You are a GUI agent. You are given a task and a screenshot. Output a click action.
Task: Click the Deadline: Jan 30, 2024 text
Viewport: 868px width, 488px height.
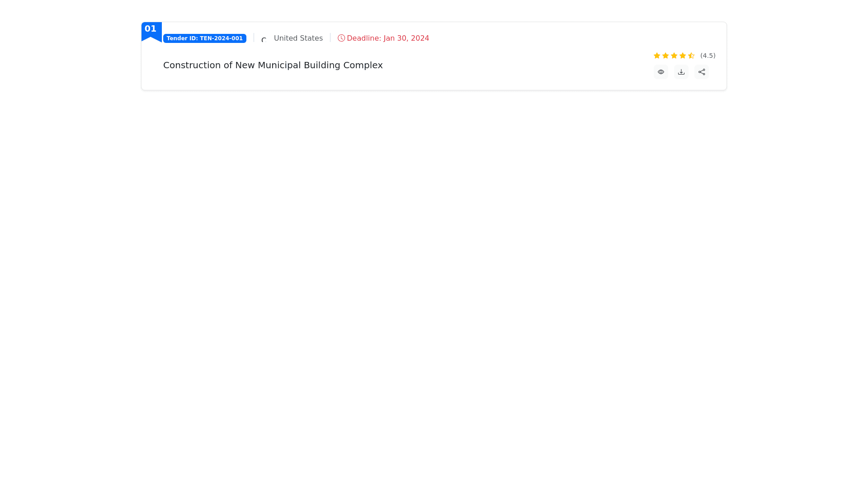(387, 38)
